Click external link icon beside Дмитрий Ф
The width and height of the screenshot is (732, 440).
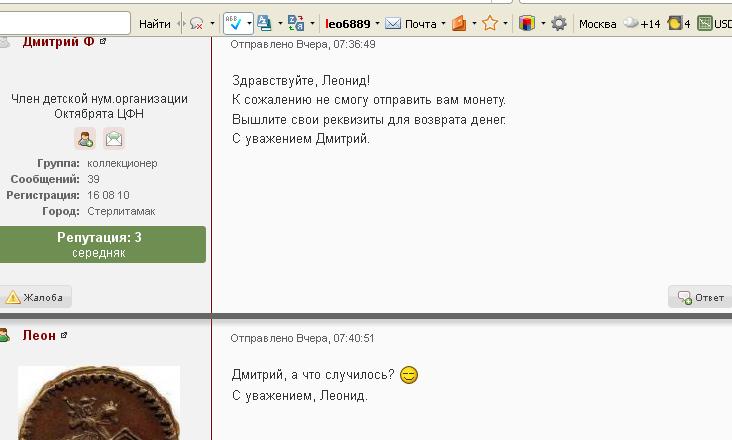(x=103, y=42)
